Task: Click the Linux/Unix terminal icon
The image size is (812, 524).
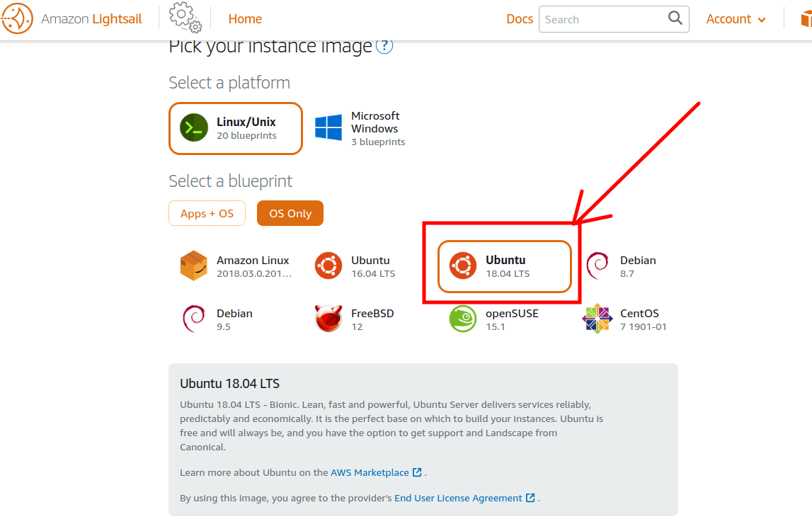Action: pos(194,127)
